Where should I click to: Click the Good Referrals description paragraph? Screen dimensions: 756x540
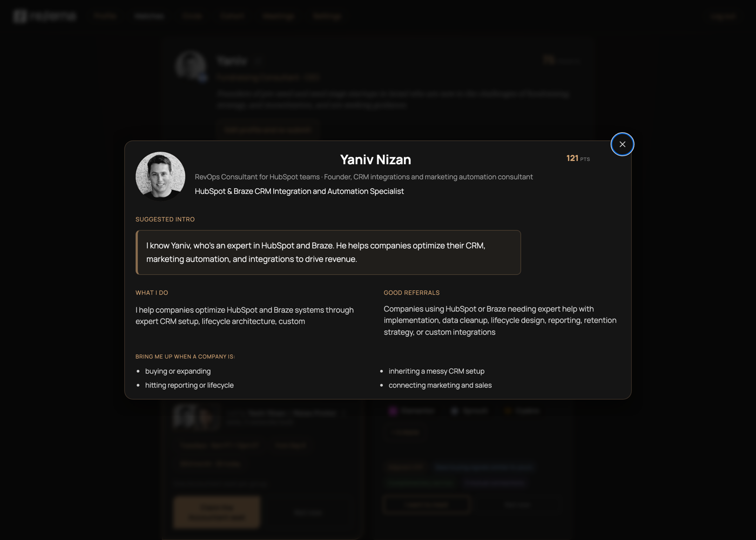[x=500, y=320]
